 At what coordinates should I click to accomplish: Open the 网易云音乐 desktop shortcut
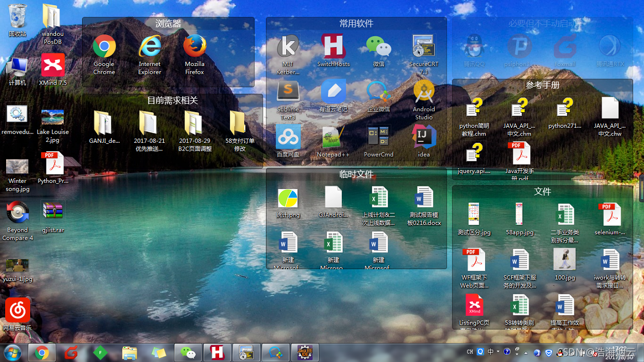click(18, 310)
